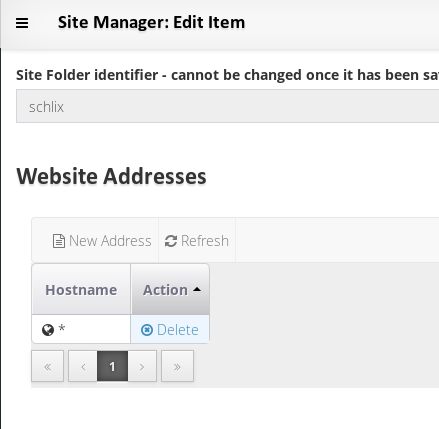Go to the next page of addresses
439x429 pixels.
142,366
